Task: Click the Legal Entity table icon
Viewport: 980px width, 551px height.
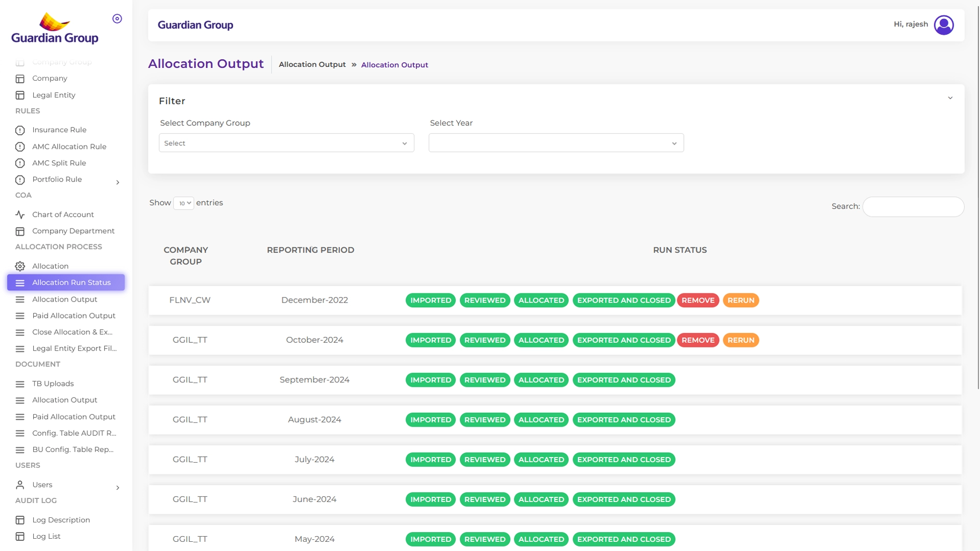Action: point(20,95)
